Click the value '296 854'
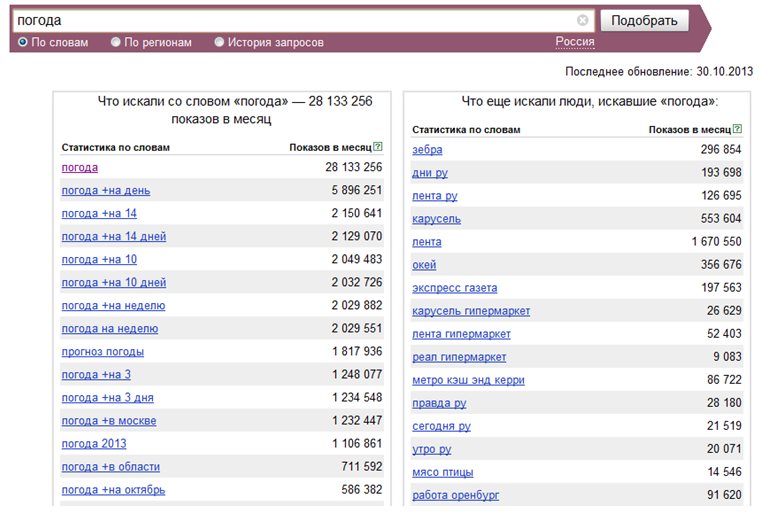Viewport: 759px width, 512px height. click(721, 150)
